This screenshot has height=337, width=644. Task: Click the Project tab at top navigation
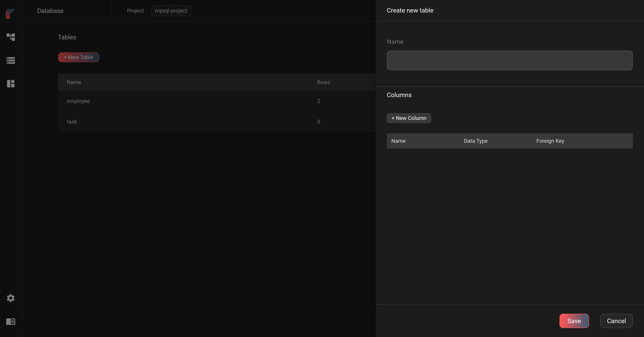click(136, 10)
